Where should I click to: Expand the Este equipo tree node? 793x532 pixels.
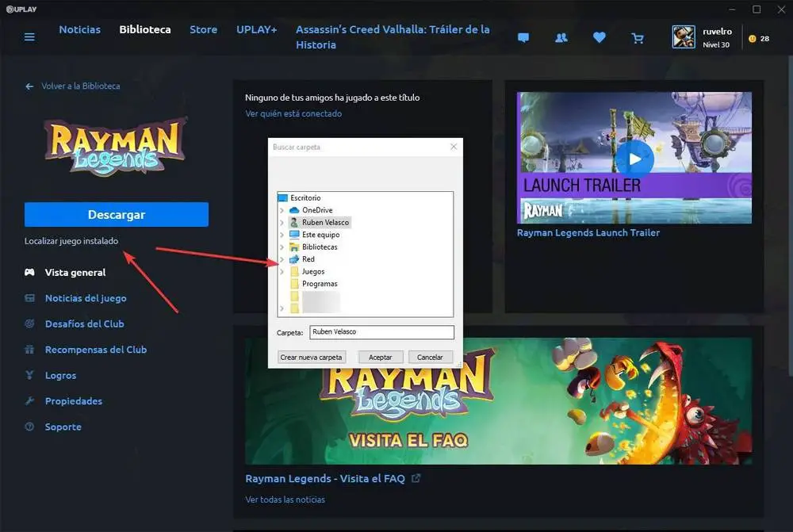(282, 235)
